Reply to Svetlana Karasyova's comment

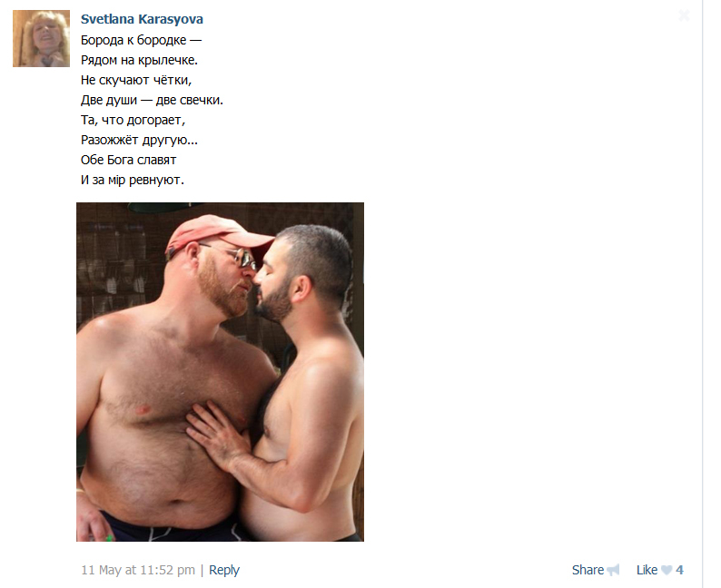pos(224,570)
